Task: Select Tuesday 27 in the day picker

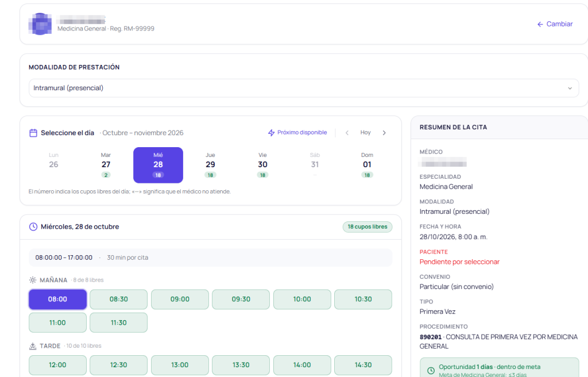Action: [106, 165]
